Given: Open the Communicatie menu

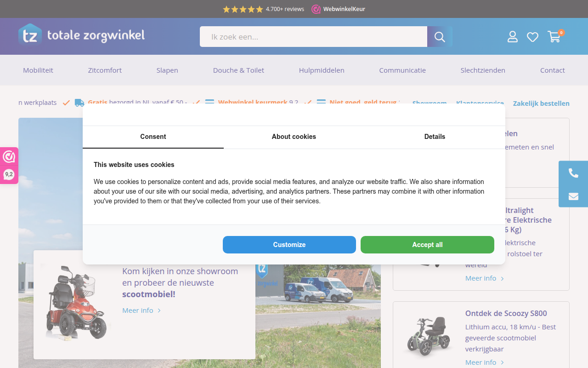Looking at the screenshot, I should pyautogui.click(x=402, y=70).
